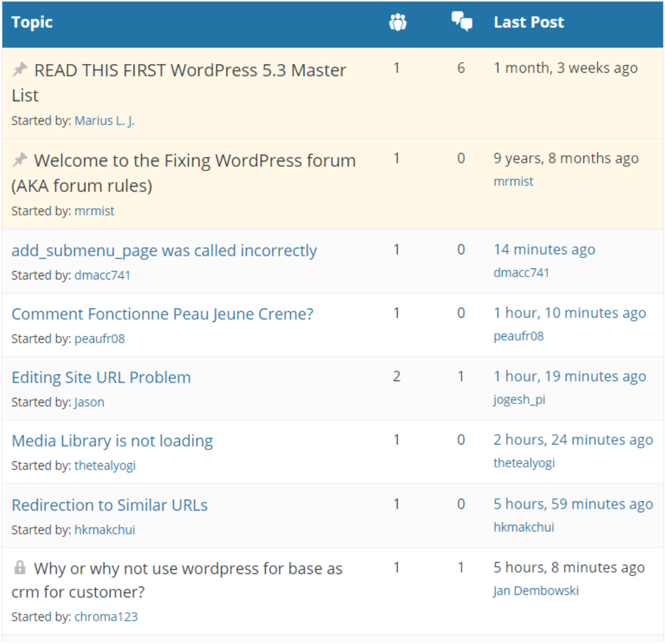
Task: Click the lock icon beside Why or why not
Action: pos(20,567)
